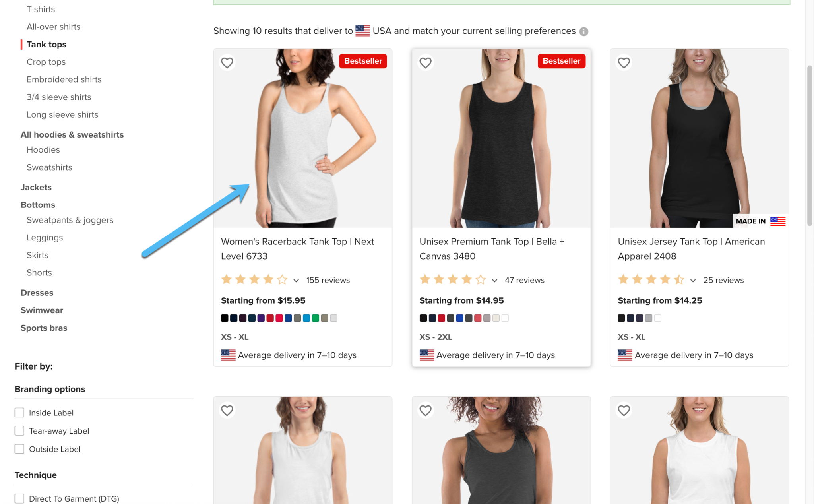Screen dimensions: 814x504
Task: View the 25 reviews link
Action: click(x=723, y=280)
